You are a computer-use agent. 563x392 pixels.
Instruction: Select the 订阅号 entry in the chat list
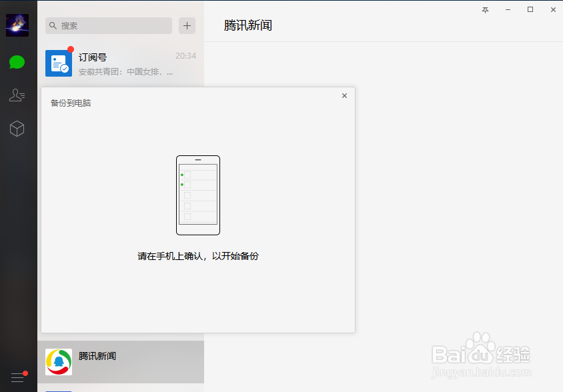coord(123,63)
